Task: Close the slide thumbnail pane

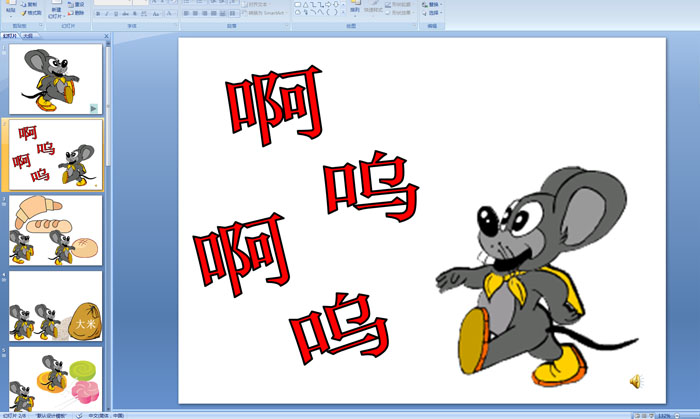Action: (106, 36)
